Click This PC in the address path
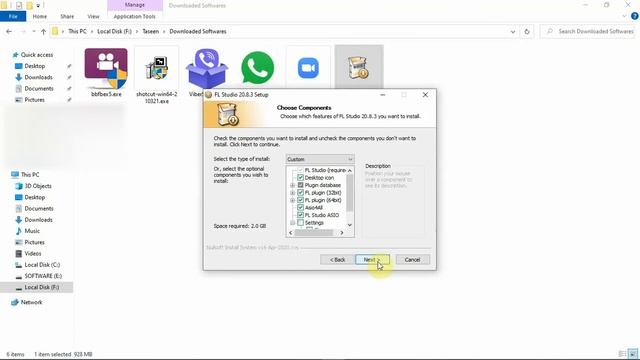This screenshot has height=360, width=640. (78, 31)
